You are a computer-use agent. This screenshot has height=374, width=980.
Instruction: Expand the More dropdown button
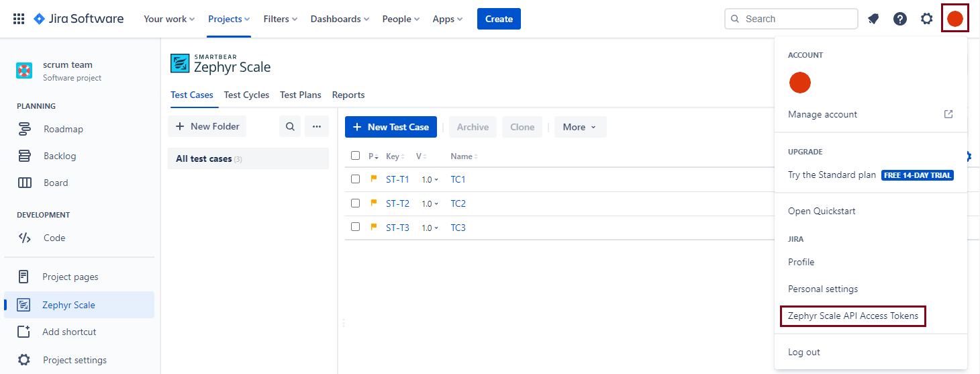(x=580, y=127)
